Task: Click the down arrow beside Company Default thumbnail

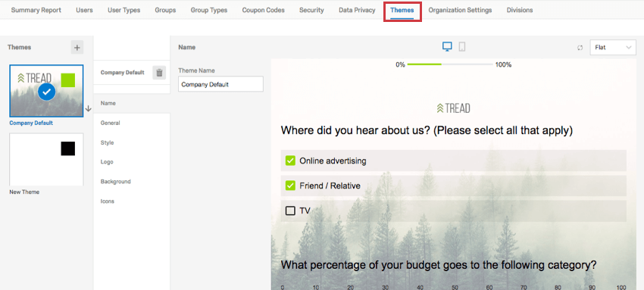Action: [x=89, y=109]
